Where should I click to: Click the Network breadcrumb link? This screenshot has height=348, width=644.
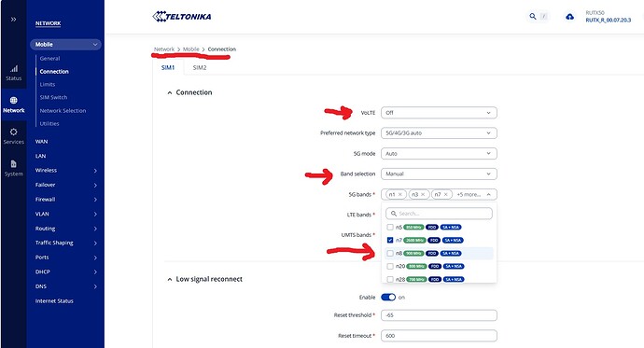pos(164,49)
